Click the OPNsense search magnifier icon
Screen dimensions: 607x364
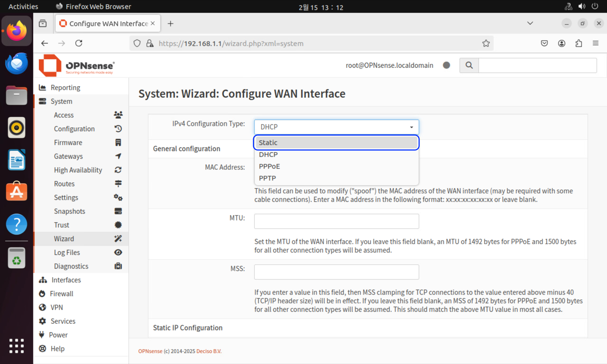[469, 65]
